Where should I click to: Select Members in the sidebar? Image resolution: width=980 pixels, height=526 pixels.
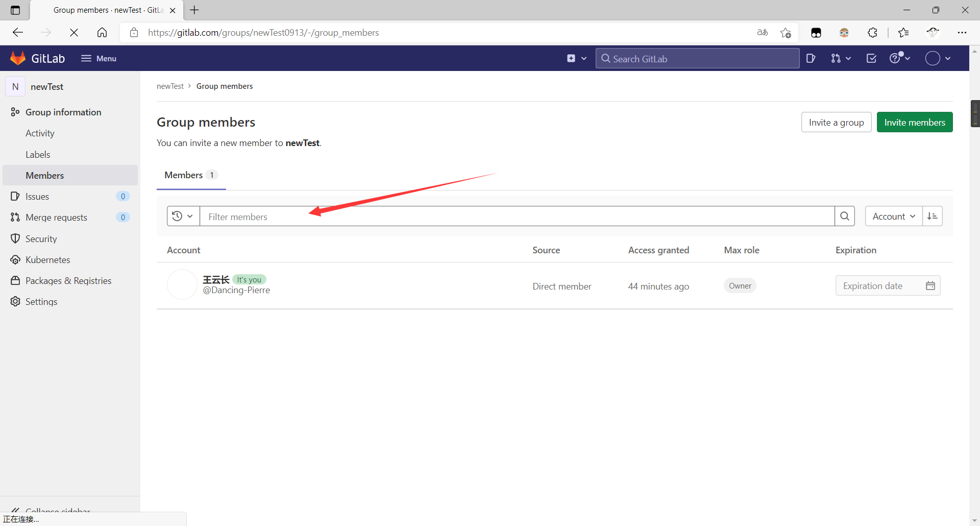click(x=70, y=175)
